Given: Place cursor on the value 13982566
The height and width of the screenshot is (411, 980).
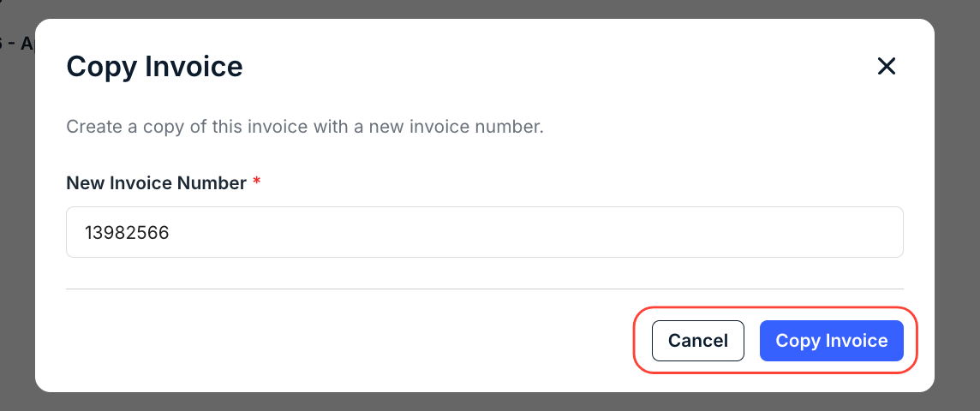Looking at the screenshot, I should point(127,233).
